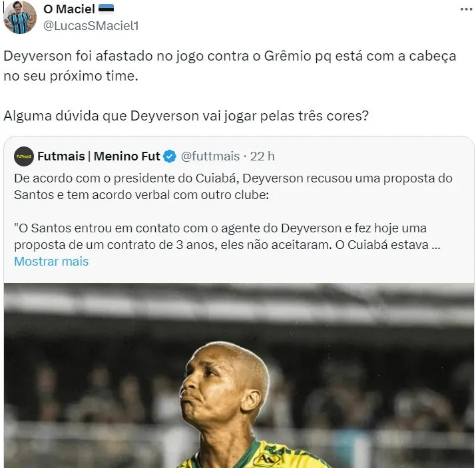Click the @futtmais handle in quoted tweet

click(210, 156)
